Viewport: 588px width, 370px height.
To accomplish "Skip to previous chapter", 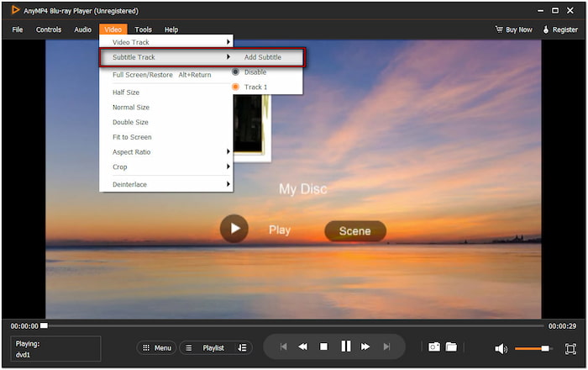I will coord(284,346).
